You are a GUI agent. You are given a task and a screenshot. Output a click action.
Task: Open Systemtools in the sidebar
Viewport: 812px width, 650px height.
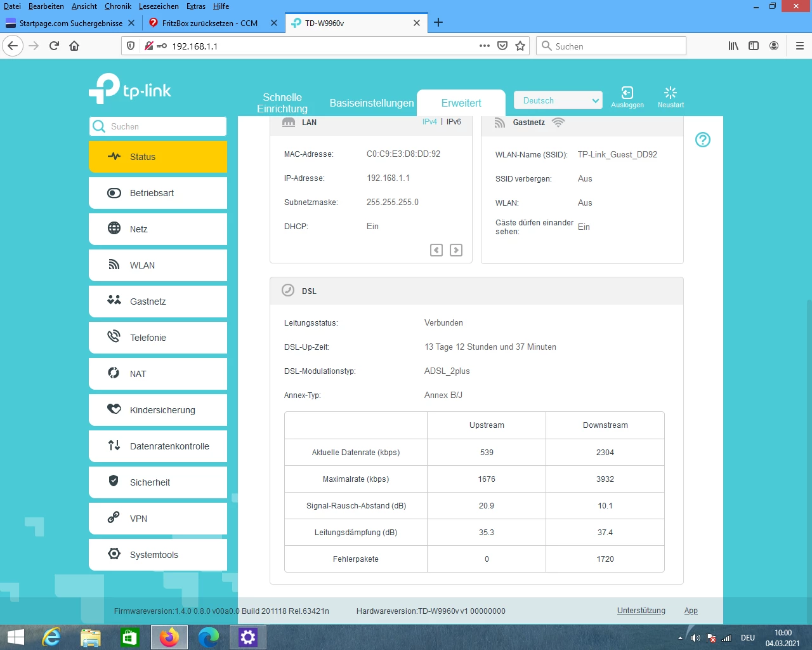click(158, 555)
